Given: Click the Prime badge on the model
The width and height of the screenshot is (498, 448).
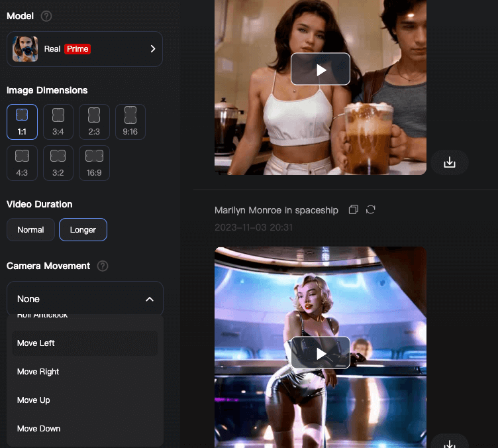Looking at the screenshot, I should 77,49.
